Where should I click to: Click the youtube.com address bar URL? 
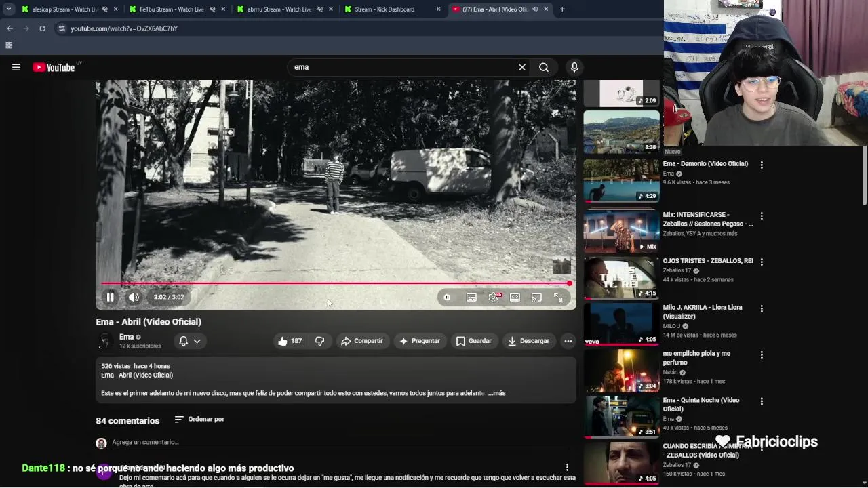[124, 28]
